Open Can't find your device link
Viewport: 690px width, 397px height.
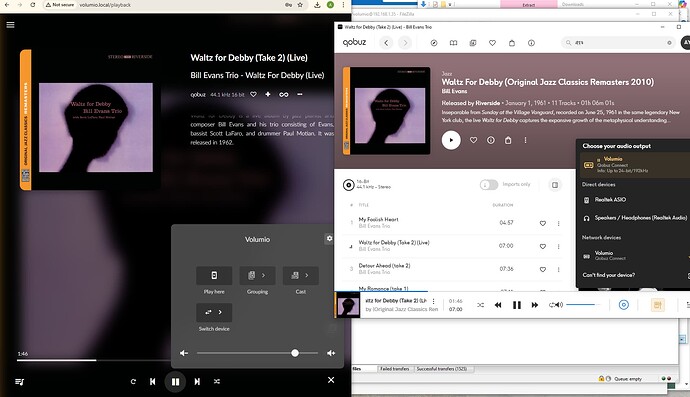click(x=609, y=275)
